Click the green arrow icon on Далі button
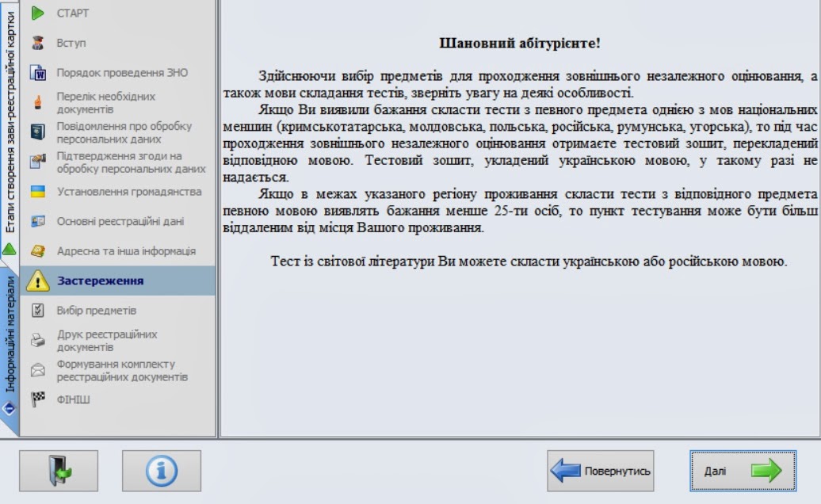 pyautogui.click(x=766, y=471)
